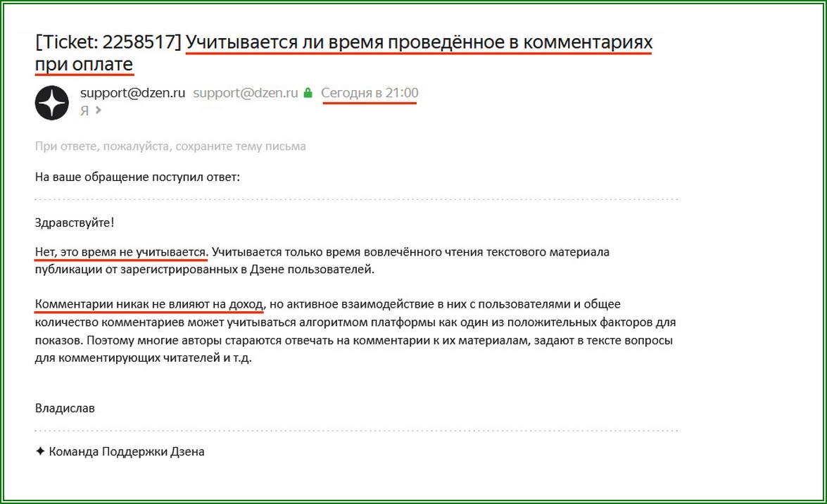Click the subject text при оплате
Screen dimensions: 827x504
[84, 63]
